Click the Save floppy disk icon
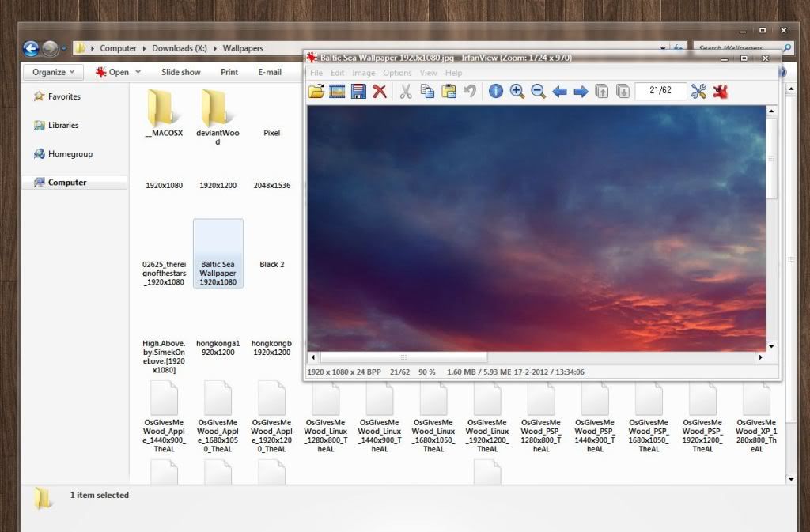Screen dimensions: 810x532 pyautogui.click(x=358, y=91)
